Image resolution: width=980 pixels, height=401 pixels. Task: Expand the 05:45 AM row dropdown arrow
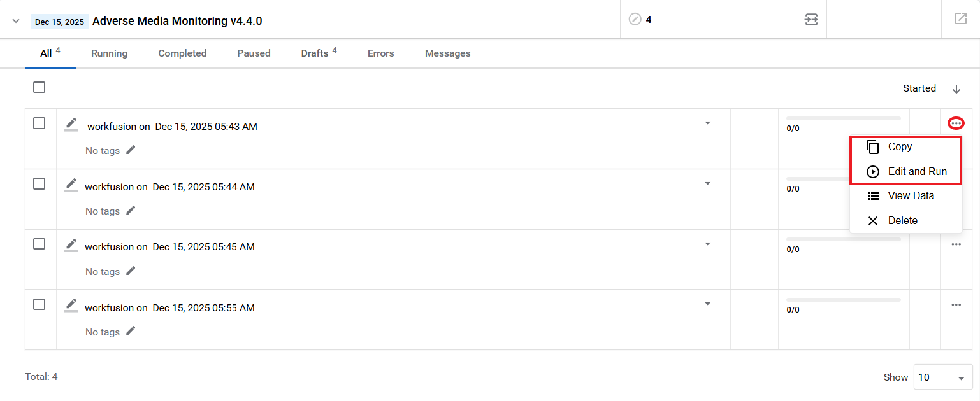pos(707,244)
